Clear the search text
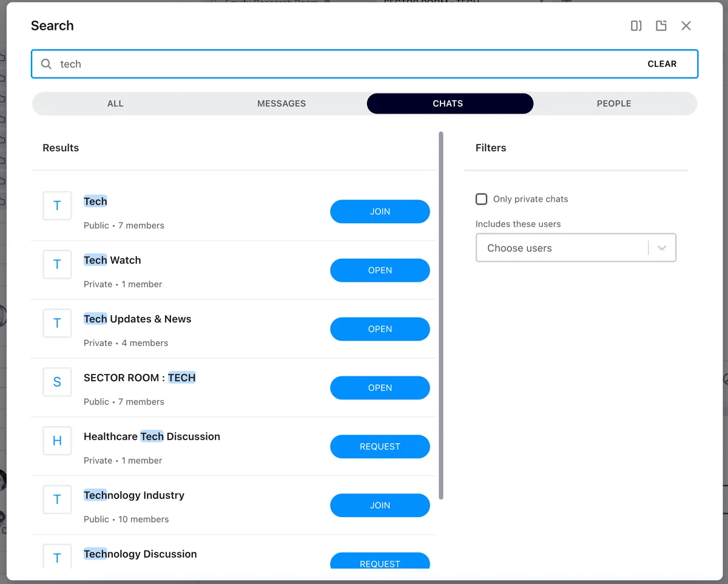Viewport: 728px width, 584px height. 662,64
